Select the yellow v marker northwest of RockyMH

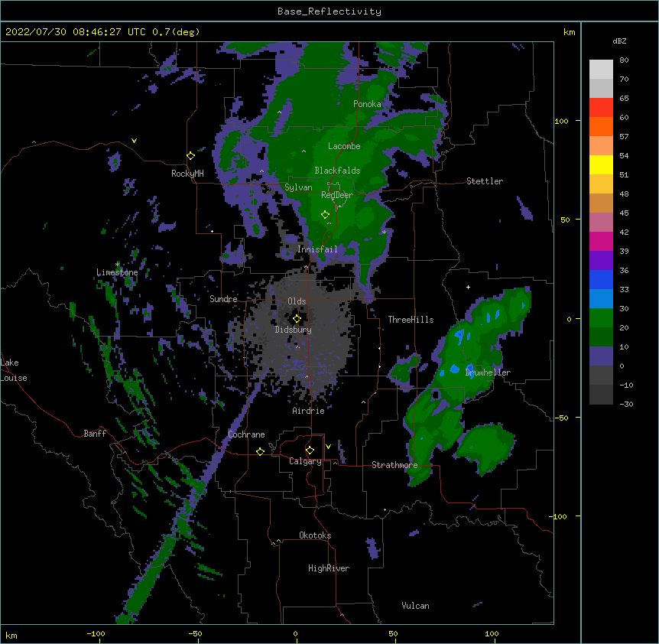(134, 141)
